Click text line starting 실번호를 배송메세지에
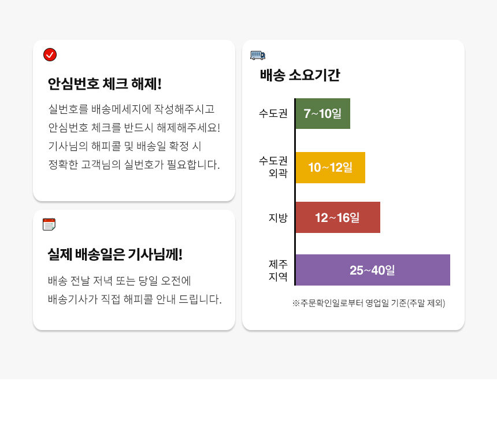 pos(131,109)
